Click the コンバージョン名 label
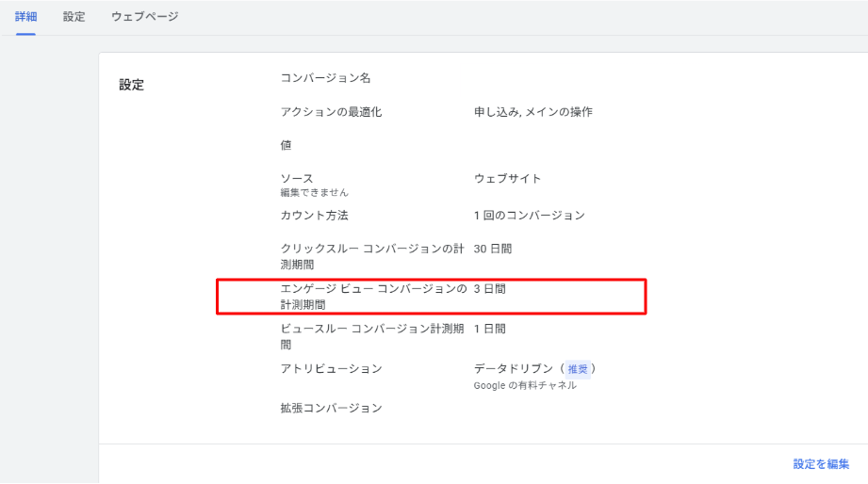Image resolution: width=868 pixels, height=484 pixels. [x=325, y=78]
